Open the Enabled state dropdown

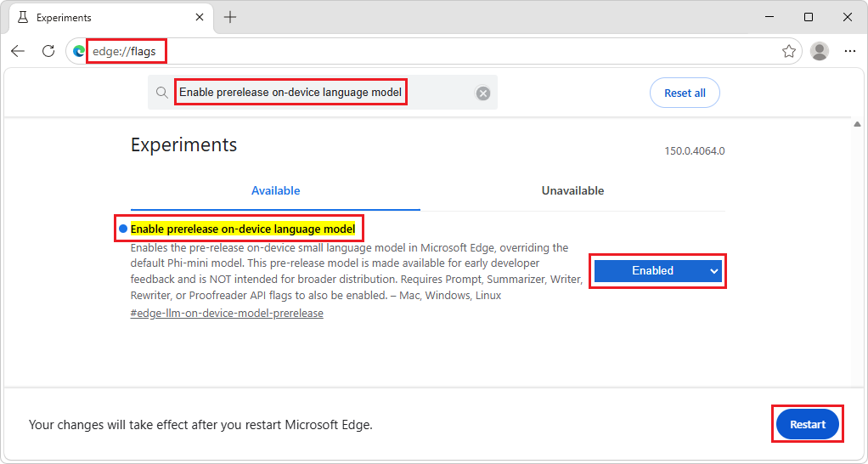(x=658, y=271)
